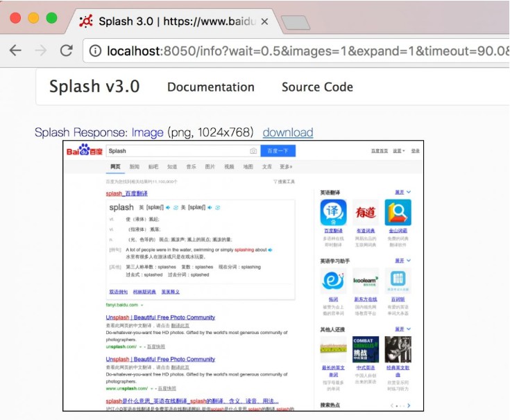
Task: Click the 双语例句 link in translation card
Action: coord(119,292)
